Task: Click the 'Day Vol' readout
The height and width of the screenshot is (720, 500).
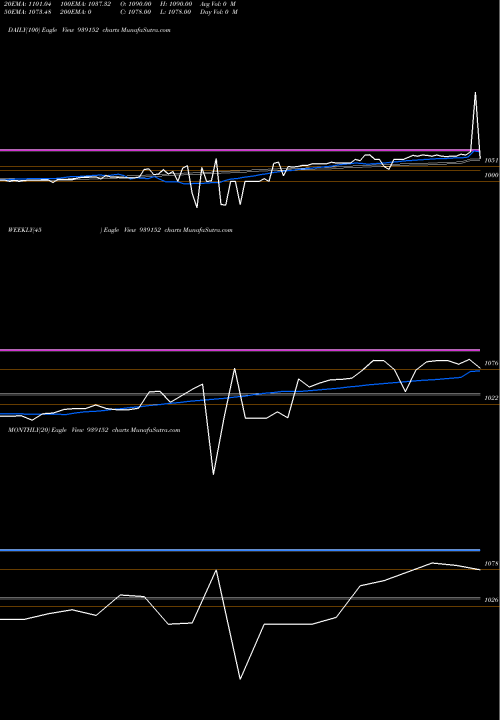Action: [219, 12]
